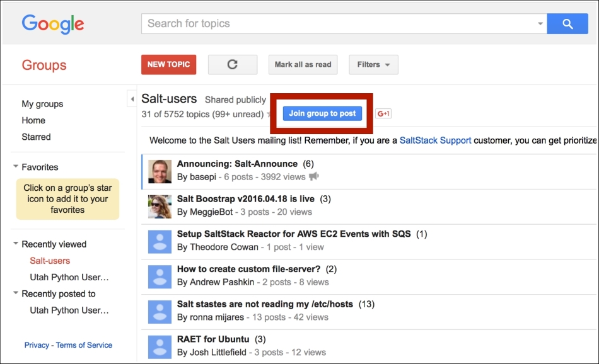Click the blue search magnifier button
599x364 pixels.
(x=567, y=24)
